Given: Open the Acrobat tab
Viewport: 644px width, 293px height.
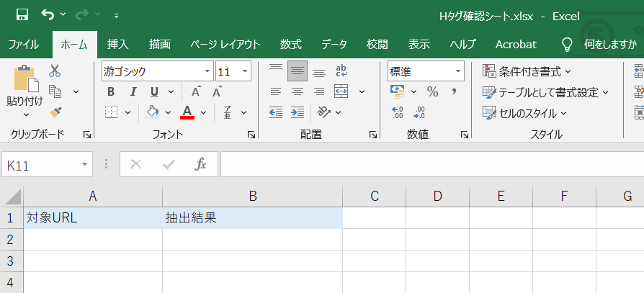Looking at the screenshot, I should pyautogui.click(x=516, y=45).
